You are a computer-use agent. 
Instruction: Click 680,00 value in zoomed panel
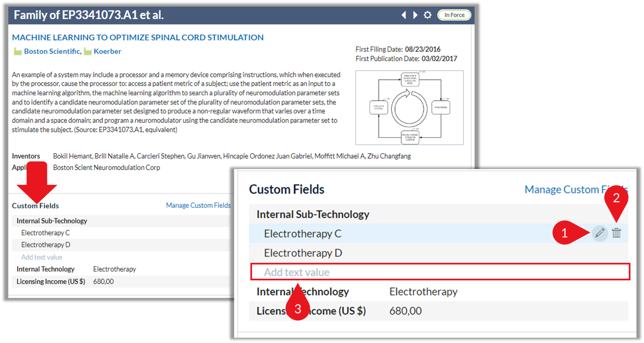(x=405, y=311)
